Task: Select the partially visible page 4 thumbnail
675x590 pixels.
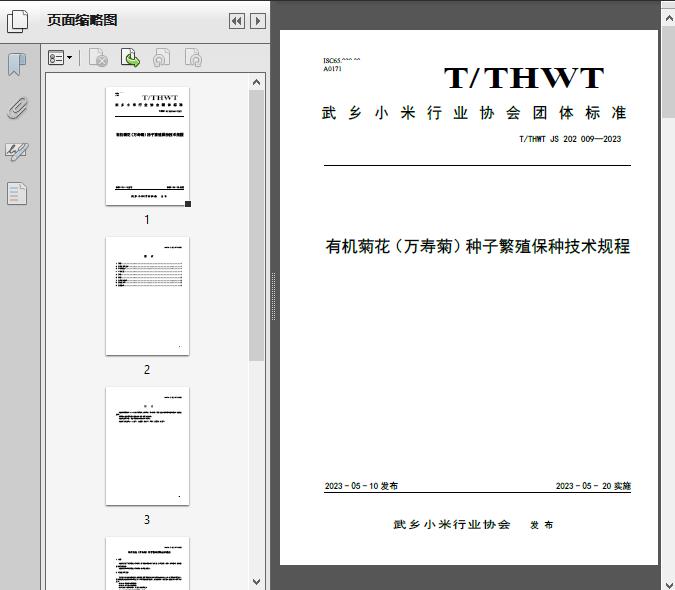Action: click(147, 563)
